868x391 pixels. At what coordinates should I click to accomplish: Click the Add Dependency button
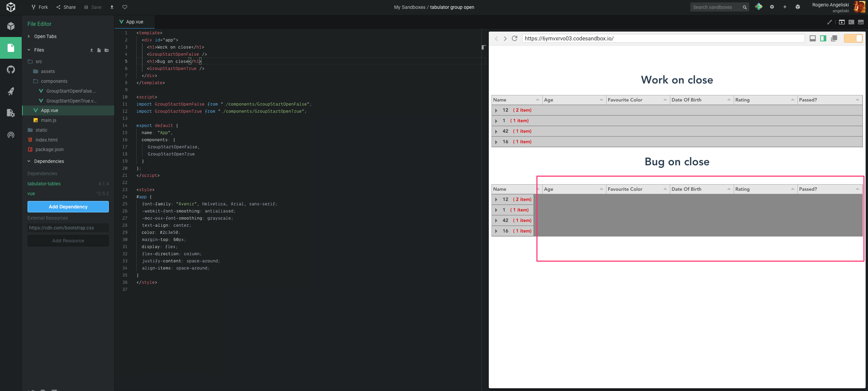[68, 207]
